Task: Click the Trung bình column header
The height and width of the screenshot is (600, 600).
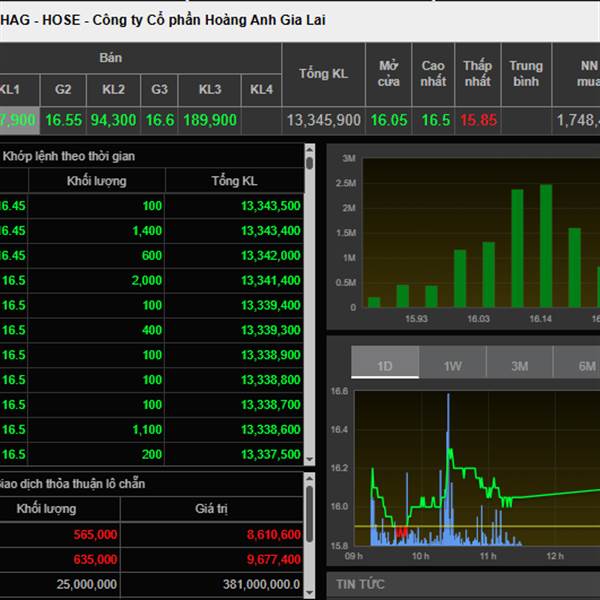Action: pos(526,74)
